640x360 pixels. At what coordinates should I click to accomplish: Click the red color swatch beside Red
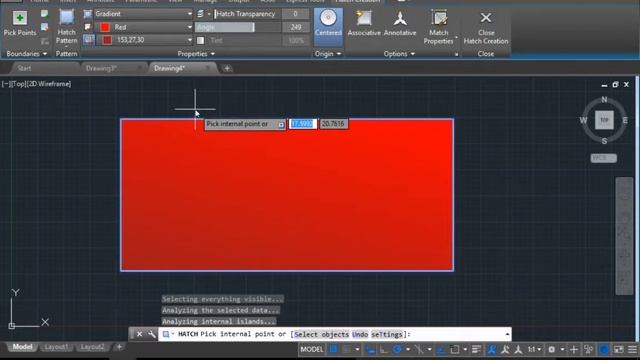click(105, 27)
